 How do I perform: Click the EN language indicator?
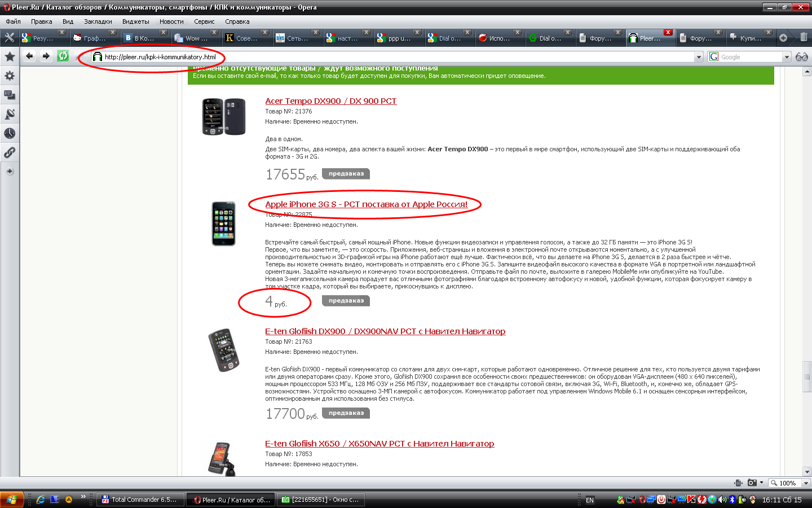pos(590,500)
